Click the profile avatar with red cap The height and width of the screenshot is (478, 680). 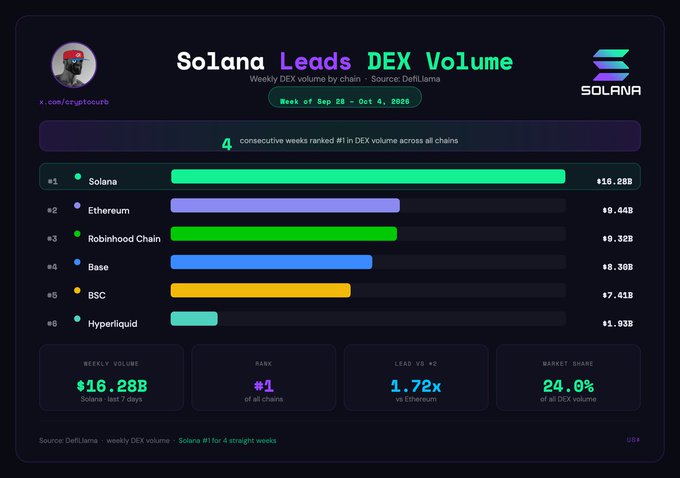74,65
